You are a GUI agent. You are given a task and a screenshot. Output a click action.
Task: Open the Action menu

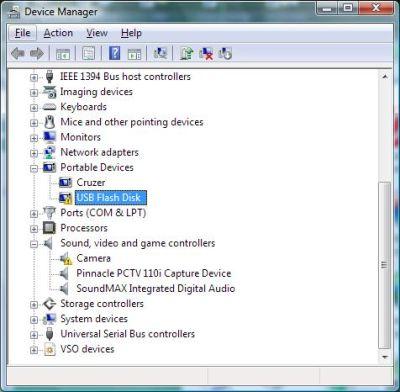coord(58,33)
